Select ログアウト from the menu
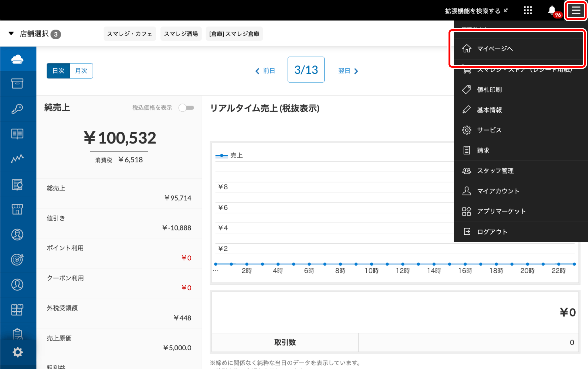588x369 pixels. [492, 232]
